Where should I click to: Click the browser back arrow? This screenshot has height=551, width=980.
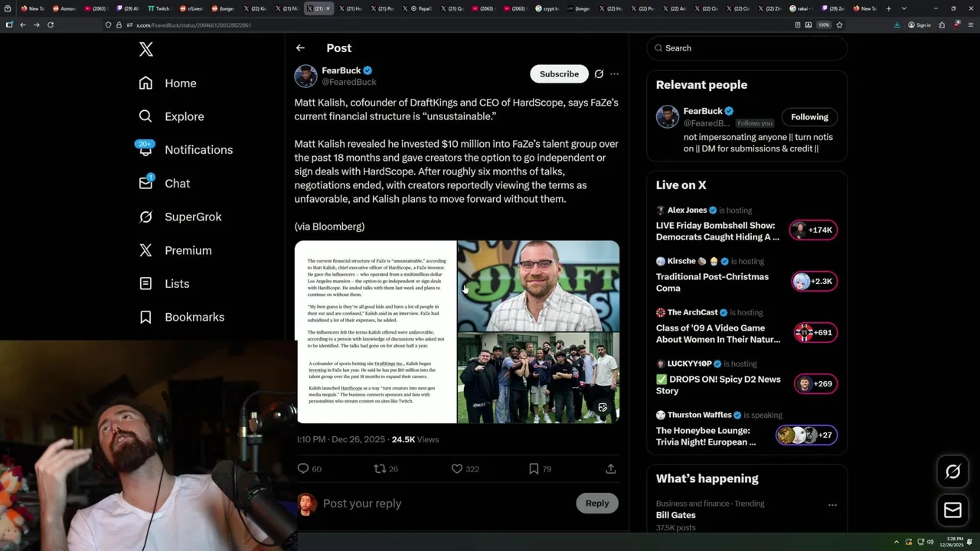coord(23,24)
